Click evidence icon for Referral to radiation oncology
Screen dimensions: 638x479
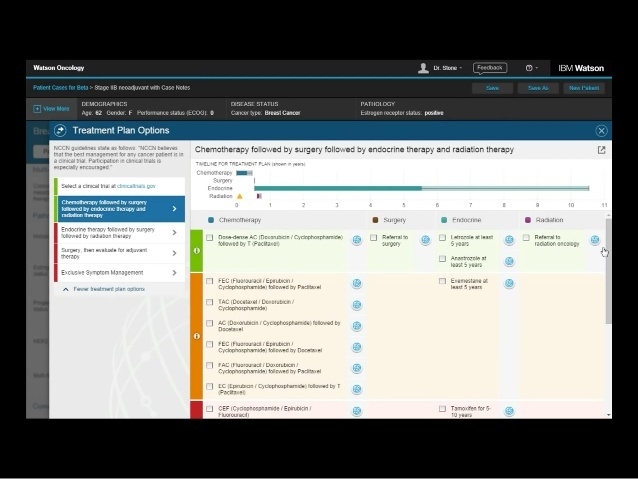595,240
